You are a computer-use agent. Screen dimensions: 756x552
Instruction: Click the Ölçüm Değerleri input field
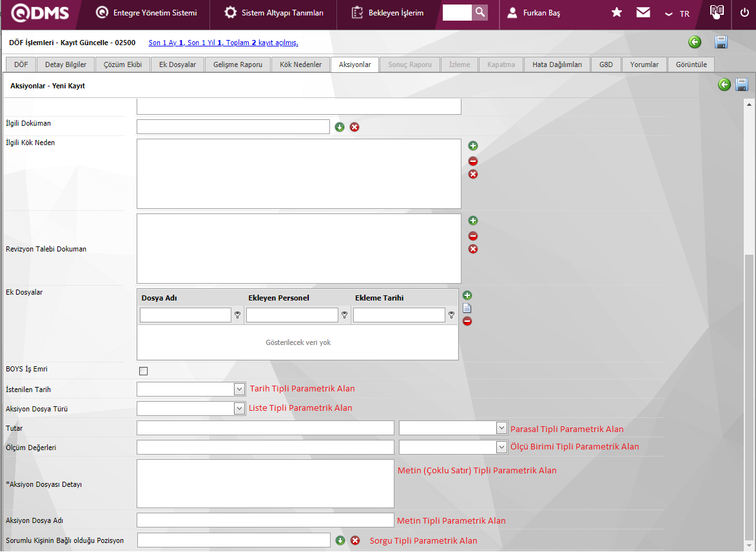click(265, 448)
